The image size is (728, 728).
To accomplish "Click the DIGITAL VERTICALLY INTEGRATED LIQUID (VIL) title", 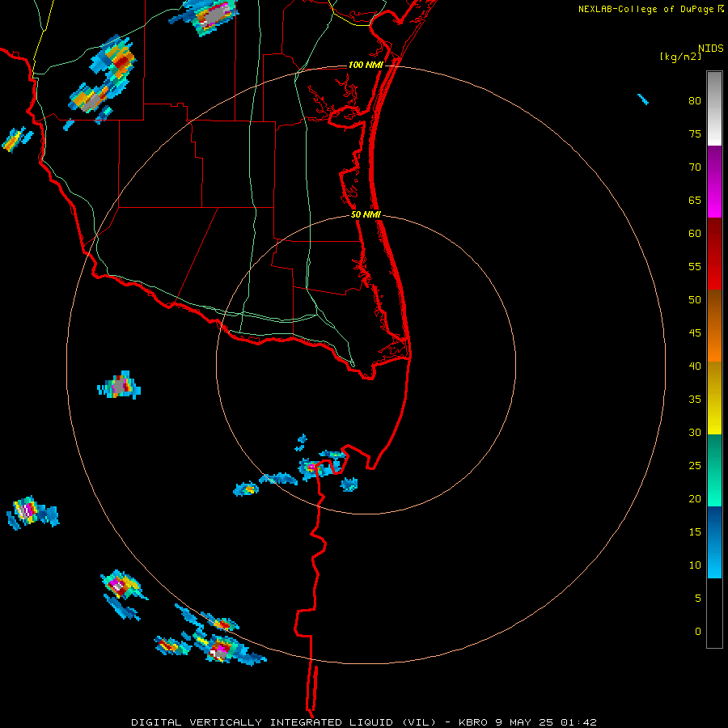I will [283, 722].
